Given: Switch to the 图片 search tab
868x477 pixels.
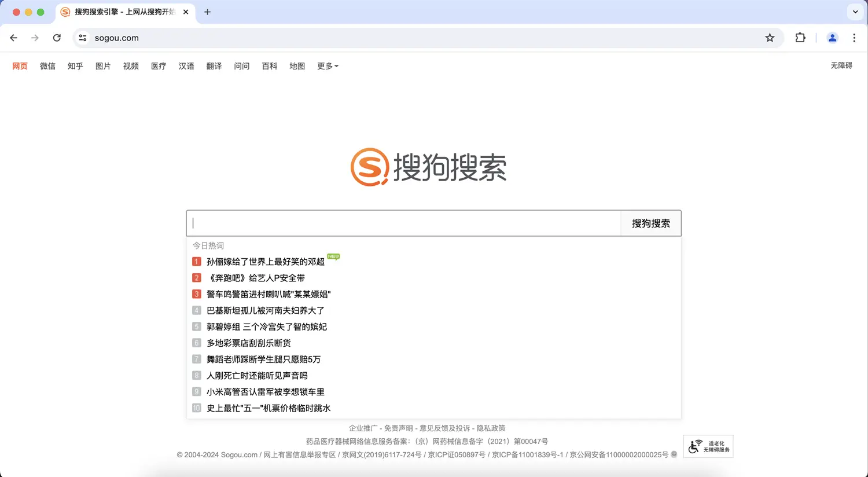Looking at the screenshot, I should point(103,66).
